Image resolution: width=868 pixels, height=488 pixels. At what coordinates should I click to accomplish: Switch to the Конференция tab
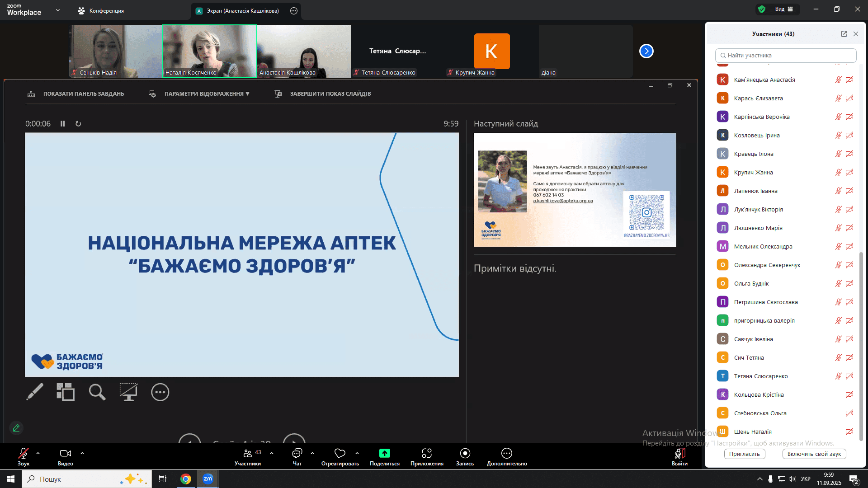[101, 10]
